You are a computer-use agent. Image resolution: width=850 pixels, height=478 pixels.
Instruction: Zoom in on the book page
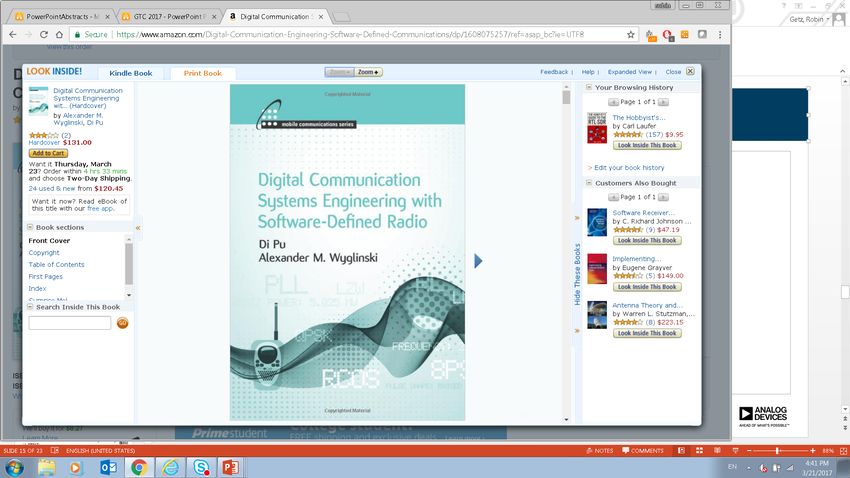[x=369, y=72]
